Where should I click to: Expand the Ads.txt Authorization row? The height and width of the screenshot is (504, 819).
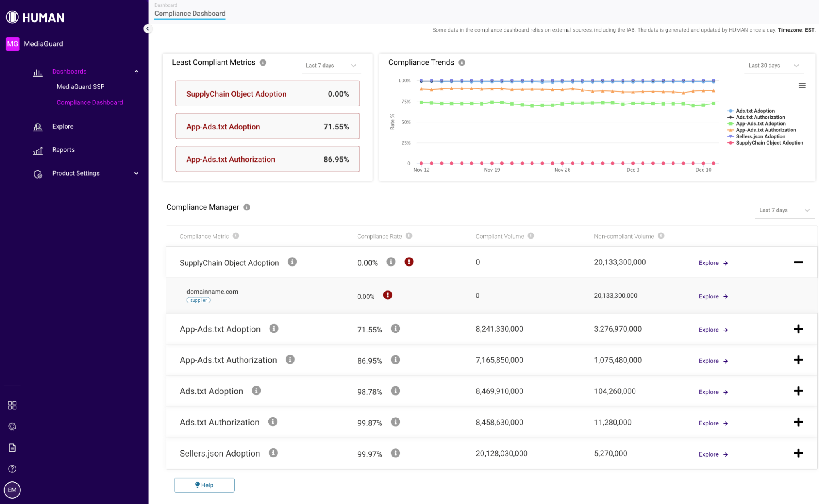pos(798,422)
